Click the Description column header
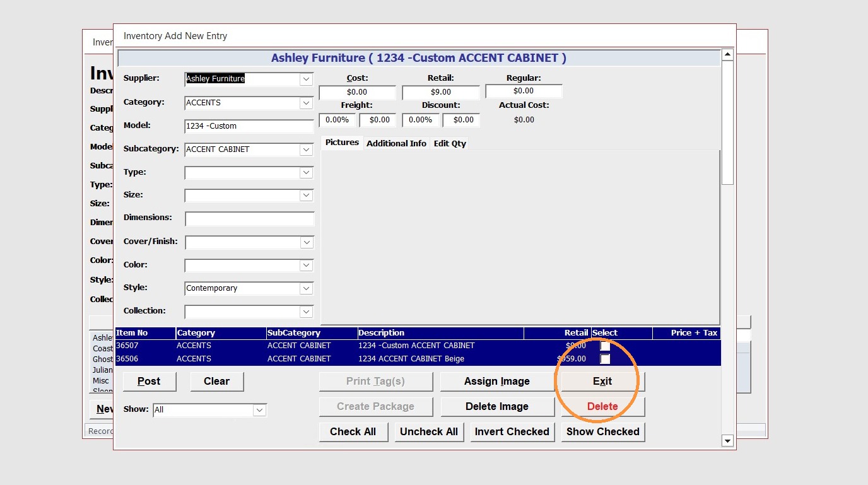The width and height of the screenshot is (868, 485). (440, 333)
